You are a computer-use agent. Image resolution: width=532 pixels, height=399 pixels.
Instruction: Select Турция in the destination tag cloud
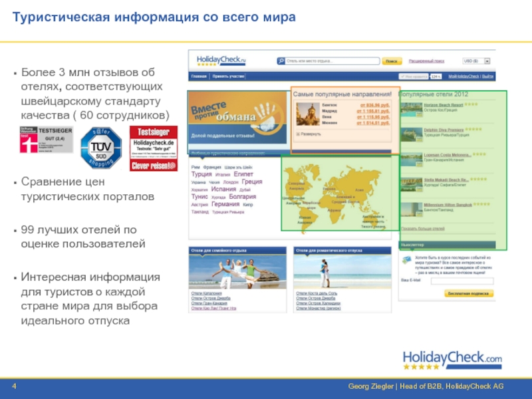click(x=201, y=174)
